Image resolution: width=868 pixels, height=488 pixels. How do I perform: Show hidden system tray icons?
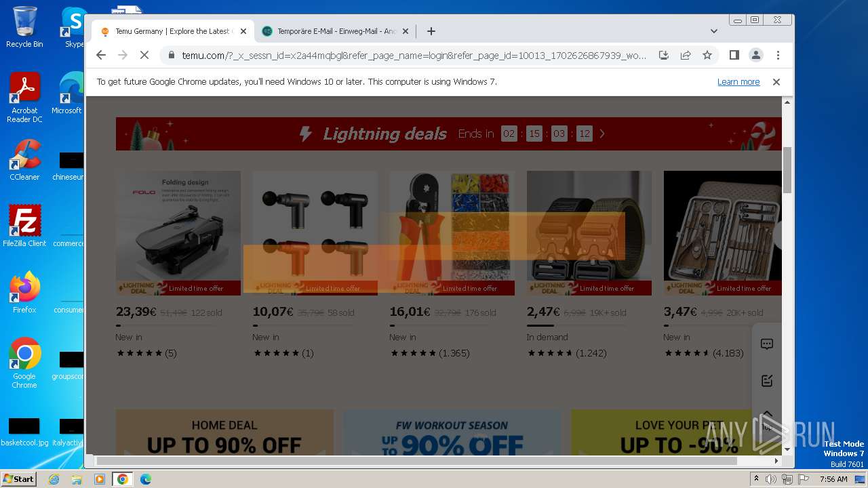point(756,479)
